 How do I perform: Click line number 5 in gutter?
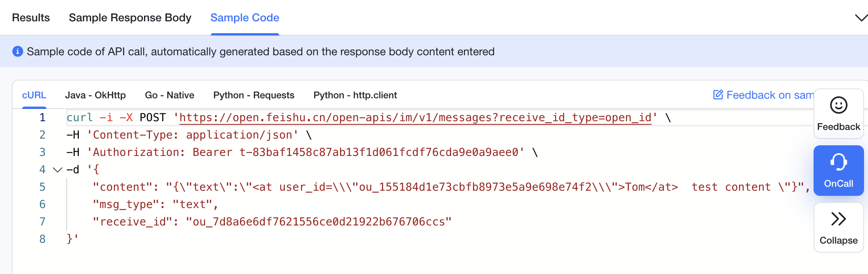coord(42,187)
